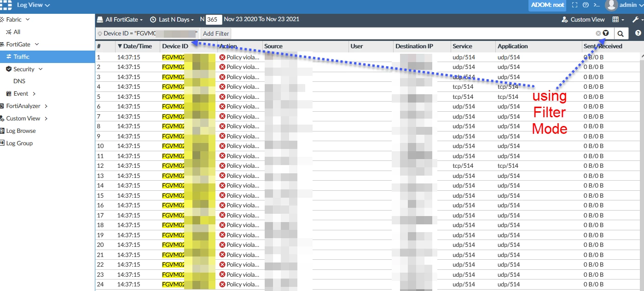
Task: Click udp/514 application in row 20
Action: tap(509, 245)
